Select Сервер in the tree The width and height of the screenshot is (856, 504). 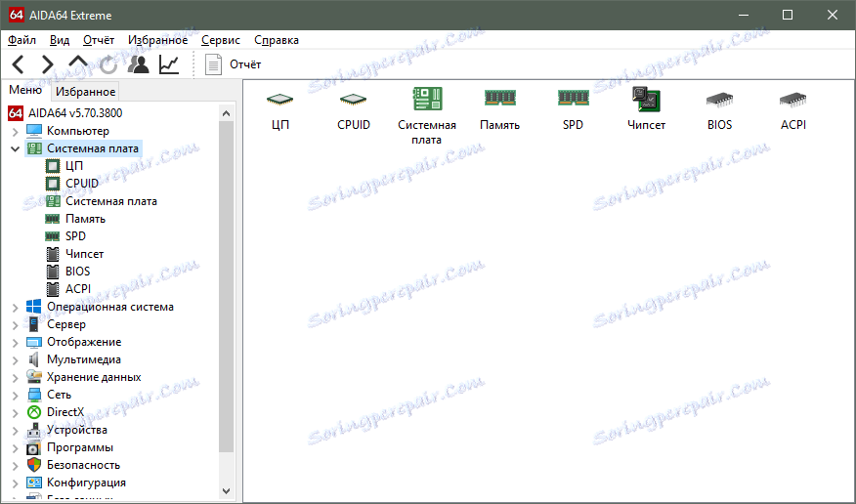tap(66, 324)
